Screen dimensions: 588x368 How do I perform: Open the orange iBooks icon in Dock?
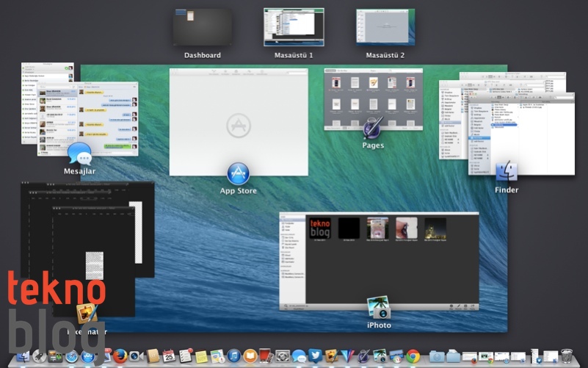(x=250, y=356)
